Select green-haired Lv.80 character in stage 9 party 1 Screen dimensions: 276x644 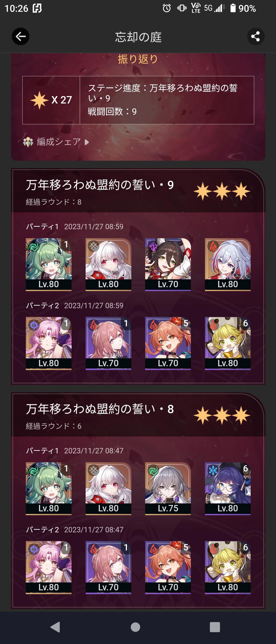(49, 264)
